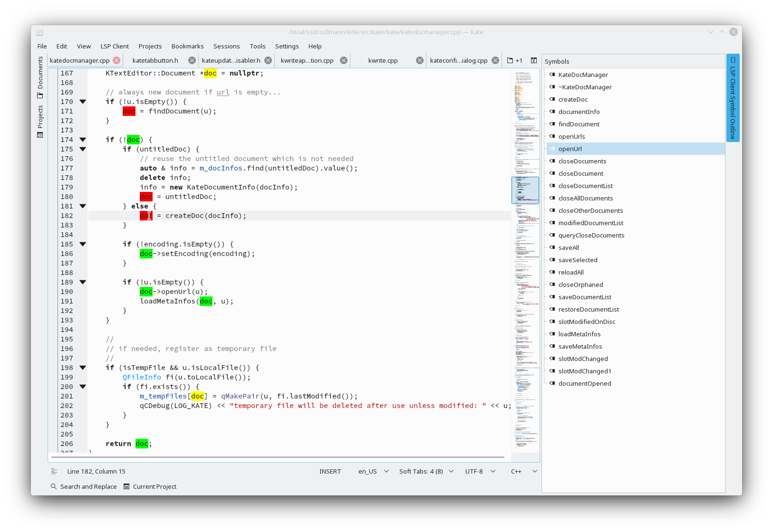The width and height of the screenshot is (773, 532).
Task: Open the Soft Tabs dropdown
Action: (426, 471)
